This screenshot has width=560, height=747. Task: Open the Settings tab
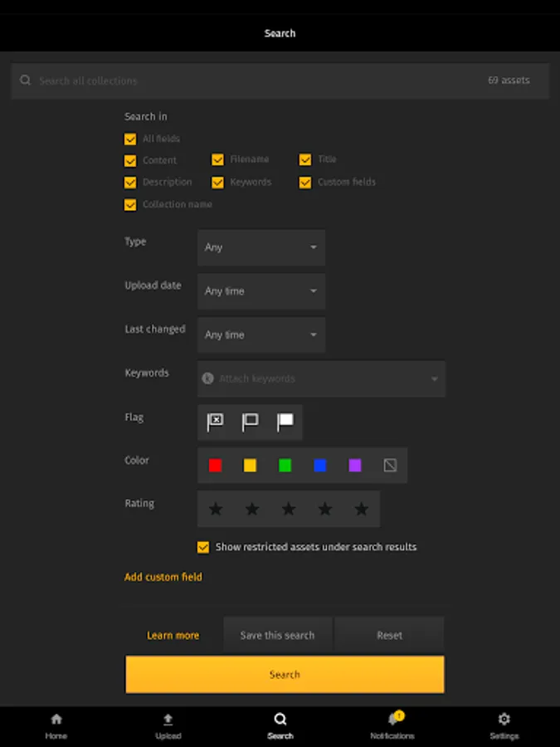point(504,726)
